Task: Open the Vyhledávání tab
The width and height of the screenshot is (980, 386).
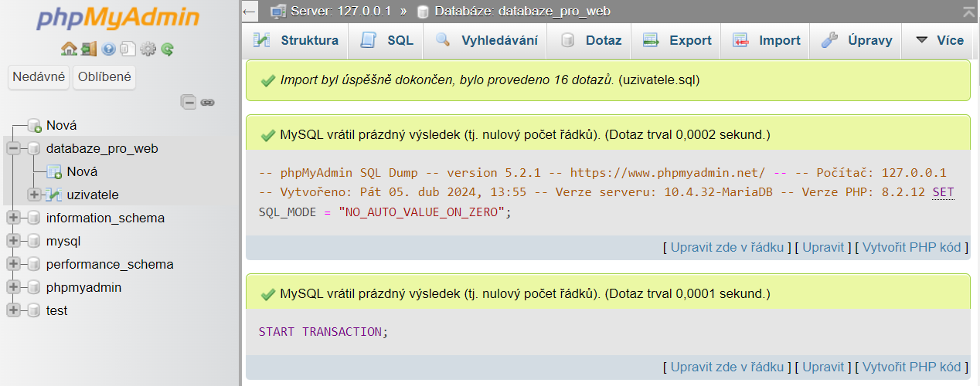Action: 486,40
